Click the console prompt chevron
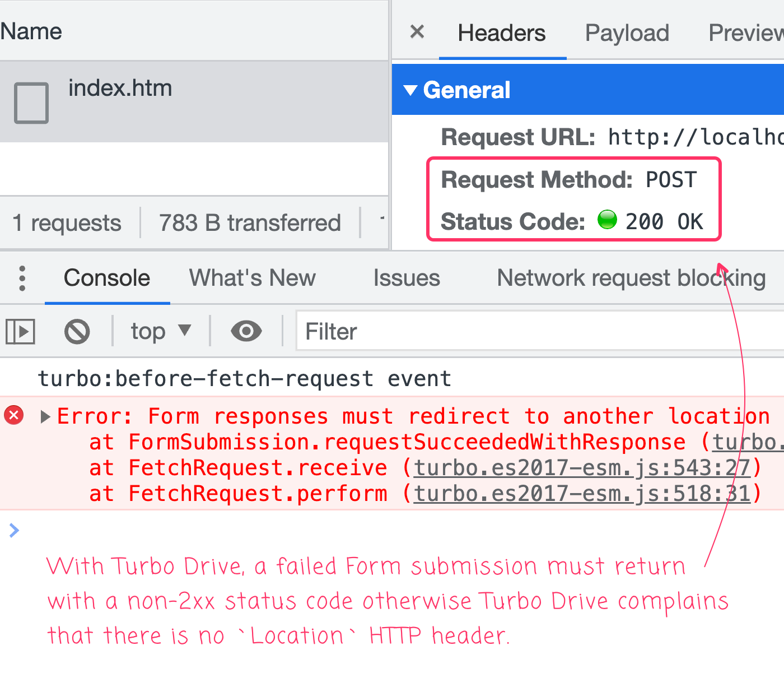 click(x=15, y=530)
